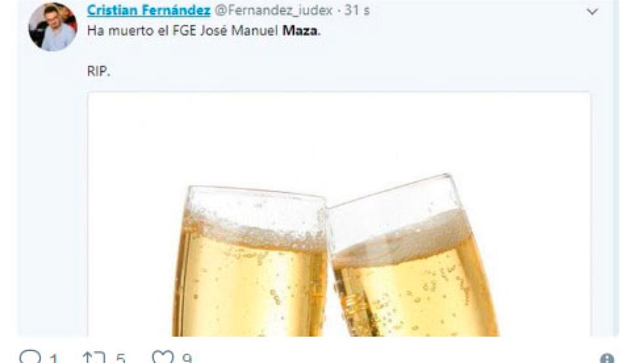Viewport: 644px width, 363px height.
Task: Open Cristian Fernández name link
Action: (149, 10)
